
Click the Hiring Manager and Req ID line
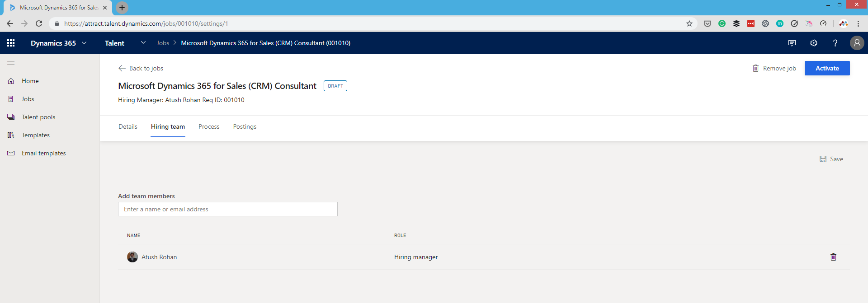[181, 100]
